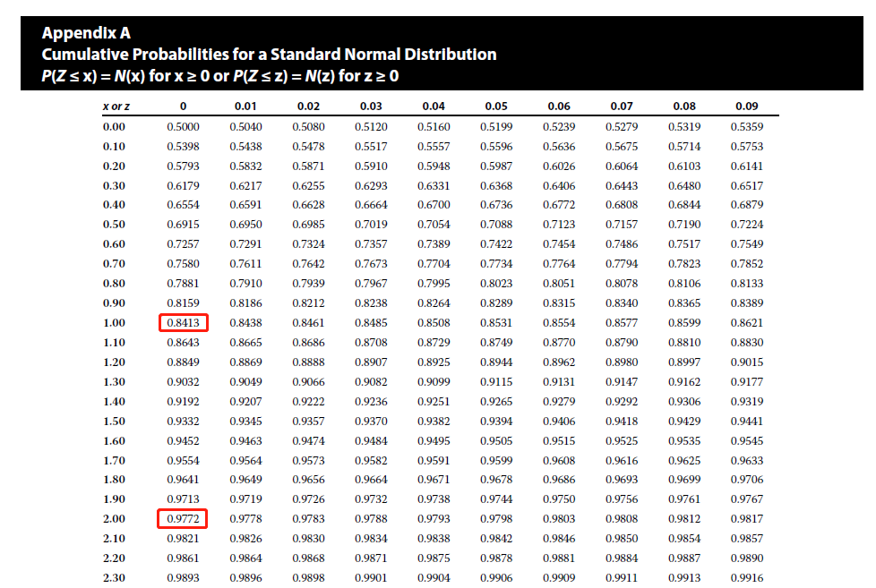Click the 0.9893 value in row 2.30
The width and height of the screenshot is (876, 588).
coord(184,578)
